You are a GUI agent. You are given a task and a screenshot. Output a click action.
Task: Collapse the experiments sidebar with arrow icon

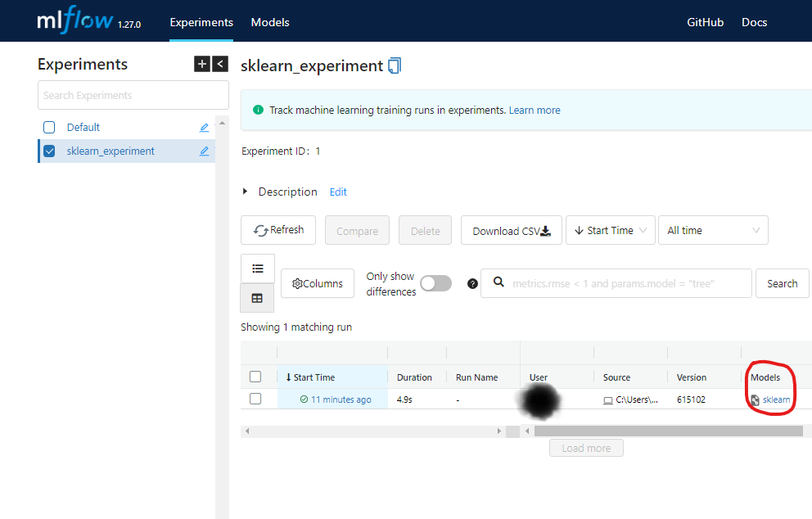pyautogui.click(x=220, y=64)
